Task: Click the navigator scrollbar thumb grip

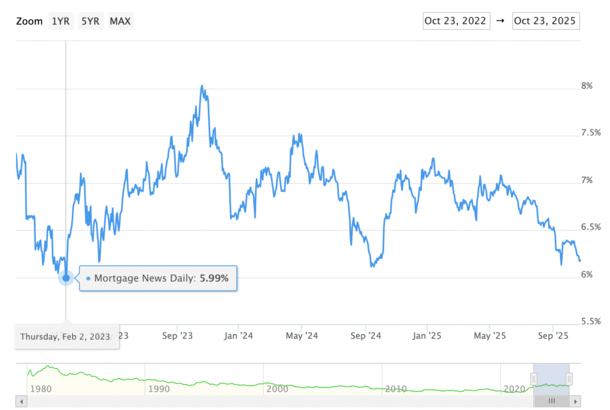Action: coord(551,399)
